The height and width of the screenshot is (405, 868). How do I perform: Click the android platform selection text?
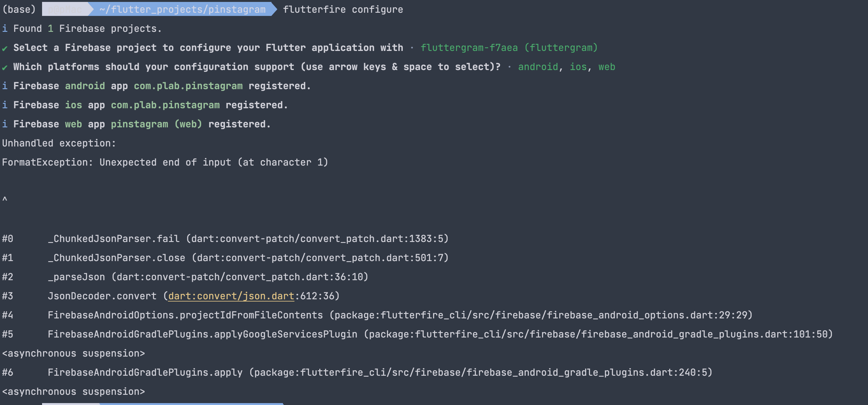pyautogui.click(x=538, y=67)
